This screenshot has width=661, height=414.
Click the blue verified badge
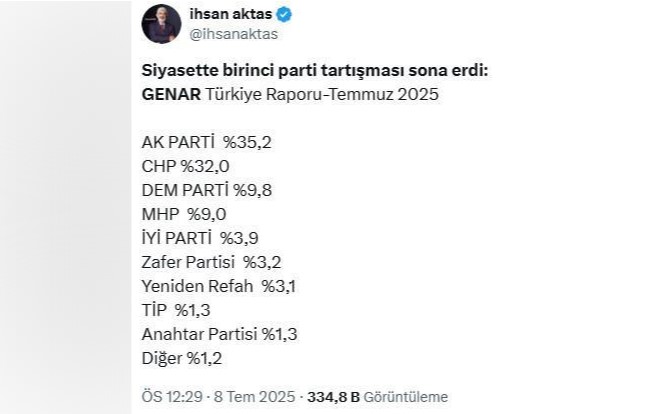coord(284,14)
